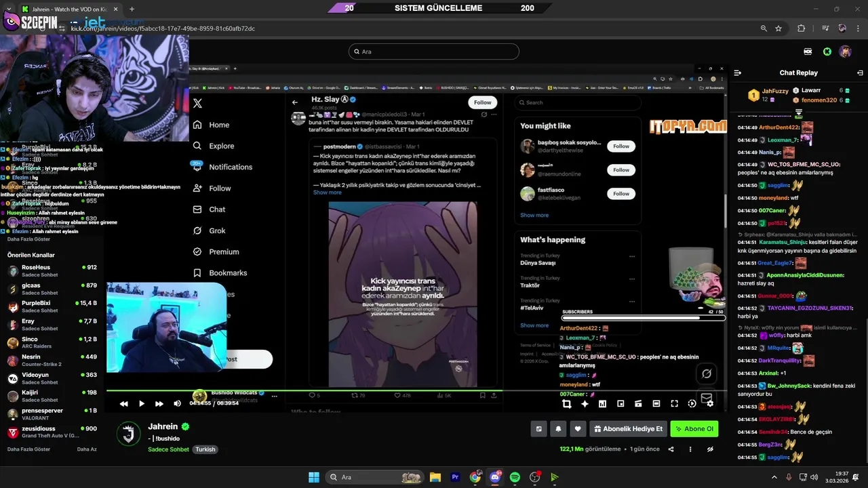Open the Jahrein channel avatar
The width and height of the screenshot is (868, 488).
[128, 434]
